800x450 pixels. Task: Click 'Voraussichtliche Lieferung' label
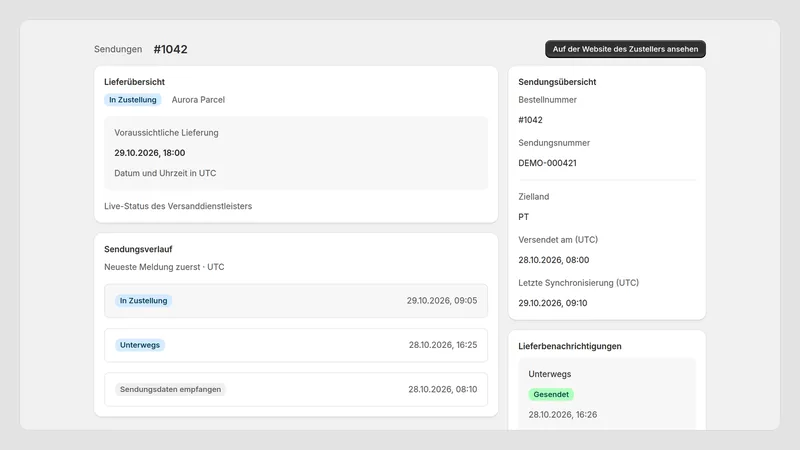(166, 133)
